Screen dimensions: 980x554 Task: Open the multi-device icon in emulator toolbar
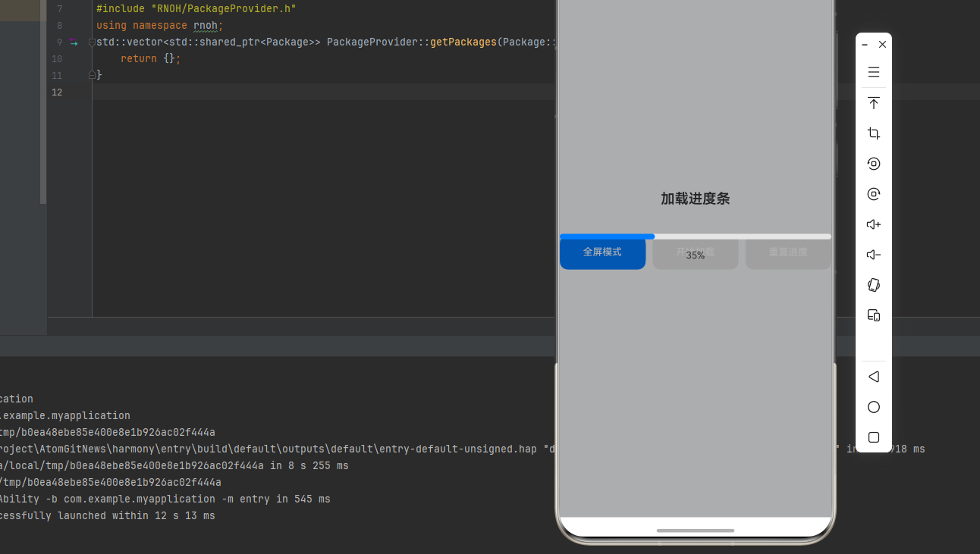pos(874,315)
